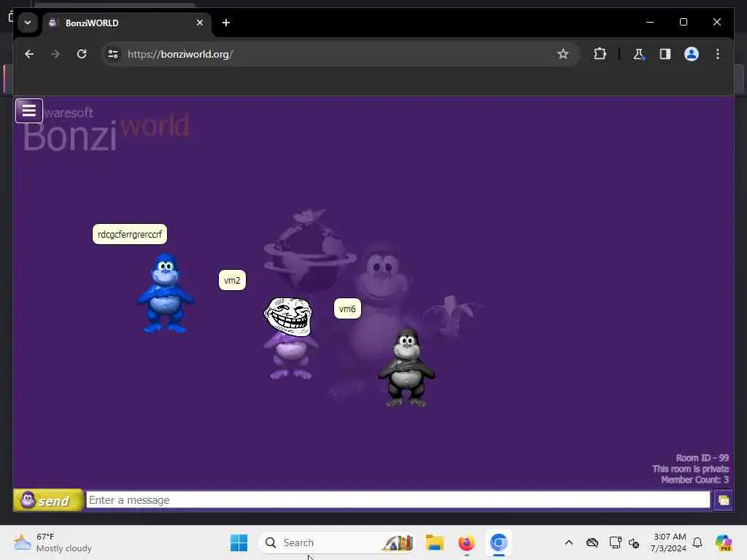This screenshot has height=560, width=747.
Task: Bookmark this page with the star
Action: click(562, 54)
